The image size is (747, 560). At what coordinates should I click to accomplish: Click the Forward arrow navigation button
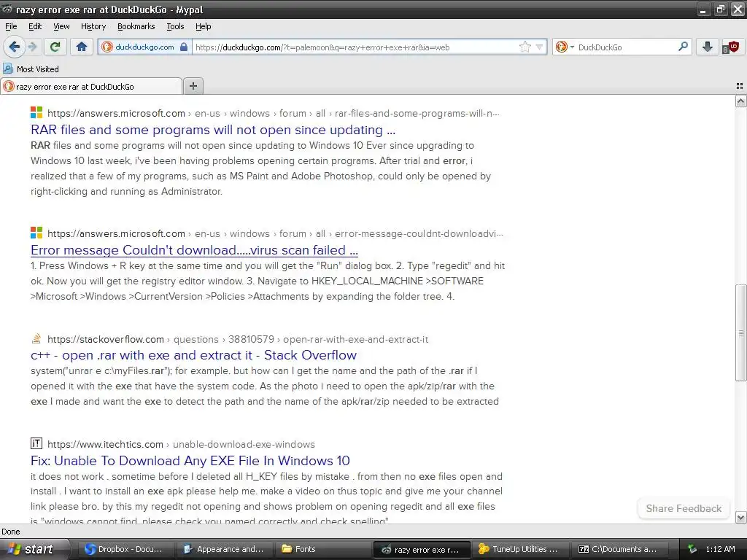click(x=32, y=47)
